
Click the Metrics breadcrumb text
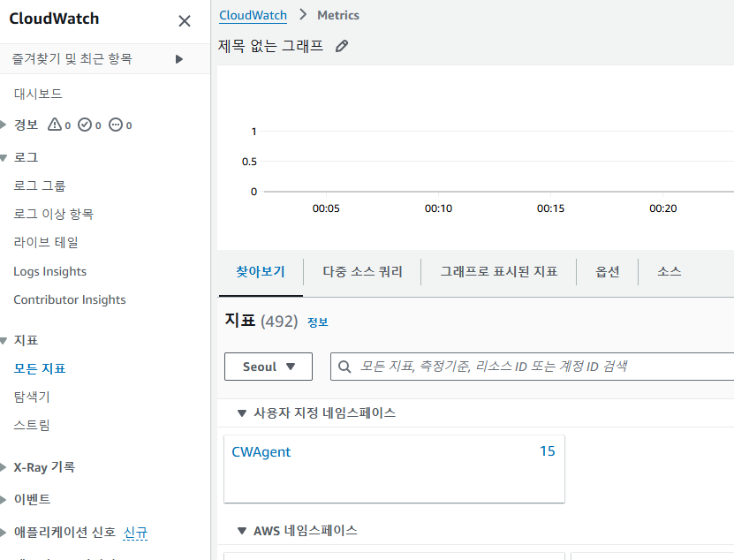pyautogui.click(x=338, y=15)
